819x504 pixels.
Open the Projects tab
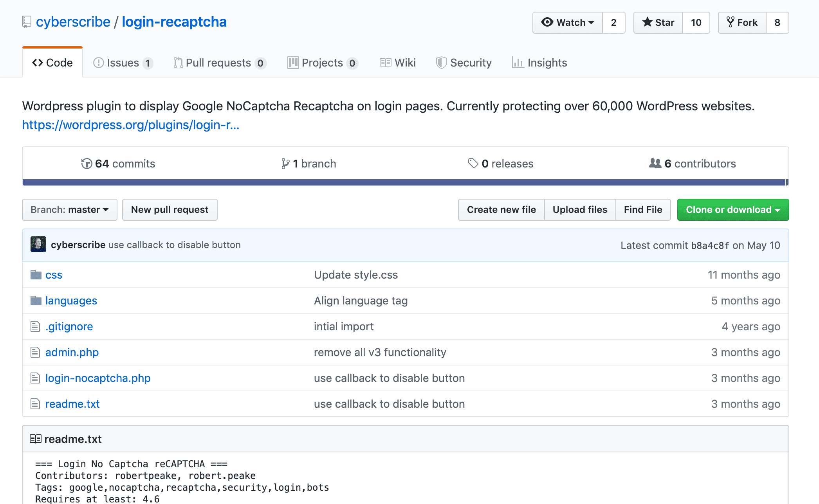[x=323, y=63]
